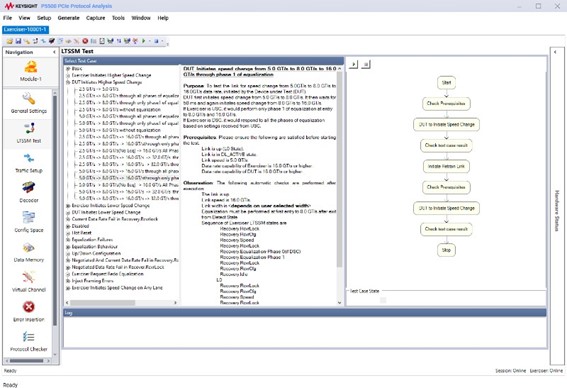This screenshot has height=388, width=567.
Task: Expand Exerciser Initiates Higher Speed Change group
Action: pos(68,76)
